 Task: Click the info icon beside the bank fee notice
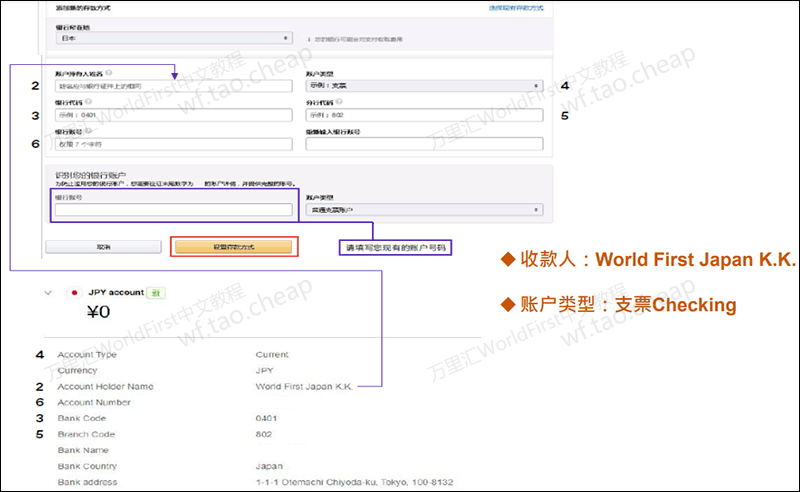pyautogui.click(x=309, y=39)
